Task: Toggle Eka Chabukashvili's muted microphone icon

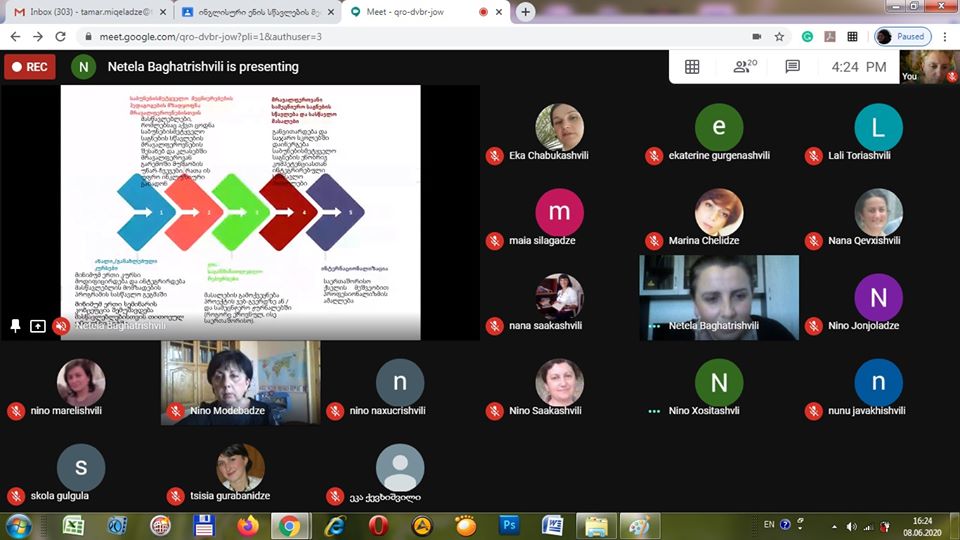Action: (x=494, y=156)
